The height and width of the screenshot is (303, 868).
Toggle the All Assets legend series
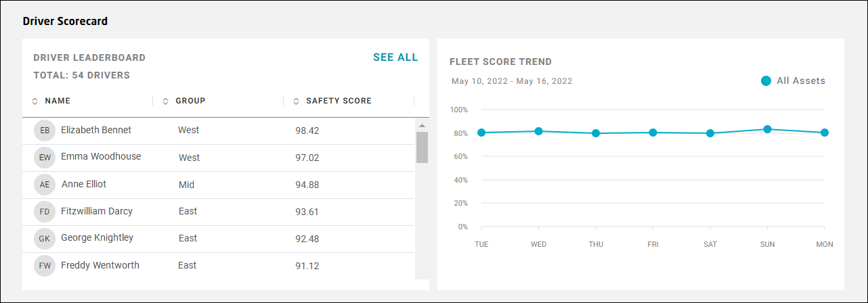point(766,81)
